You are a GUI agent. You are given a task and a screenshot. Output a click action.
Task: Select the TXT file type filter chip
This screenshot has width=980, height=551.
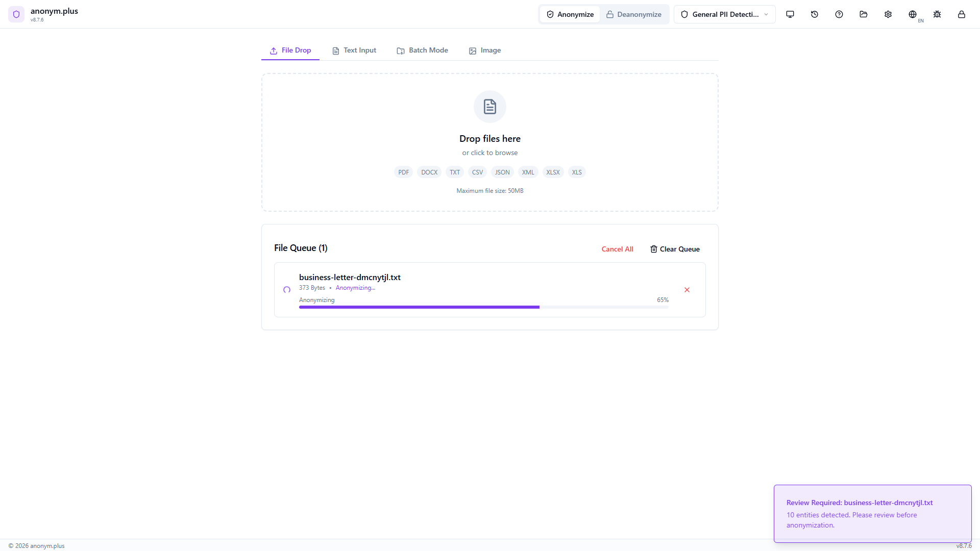point(454,172)
